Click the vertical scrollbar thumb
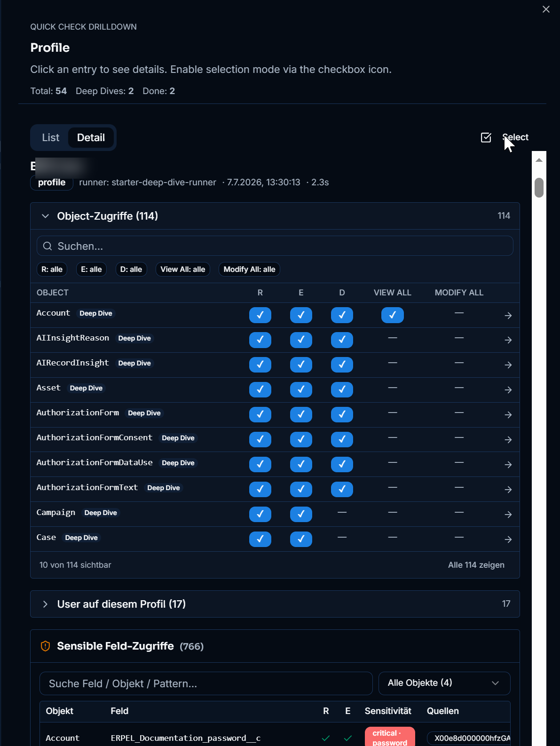The width and height of the screenshot is (560, 746). pos(539,188)
